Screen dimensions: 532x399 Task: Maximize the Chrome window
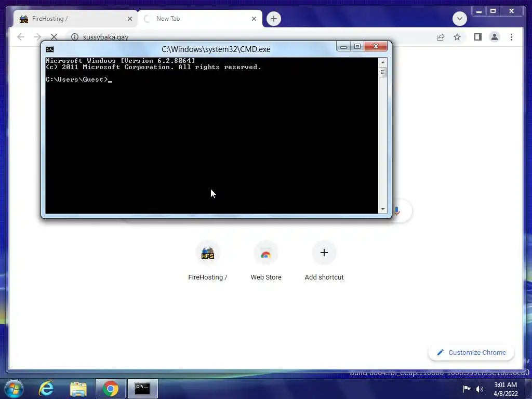(x=493, y=11)
